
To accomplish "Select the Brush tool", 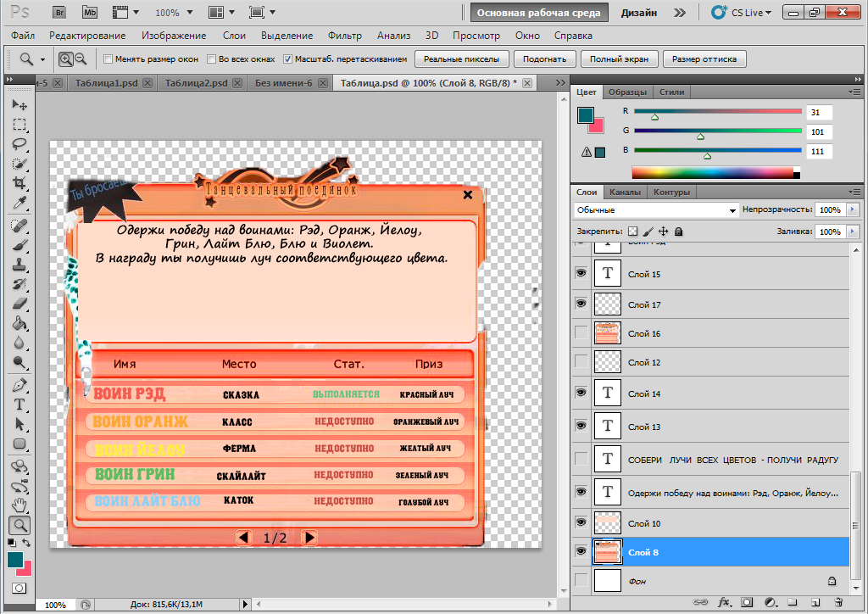I will coord(19,245).
